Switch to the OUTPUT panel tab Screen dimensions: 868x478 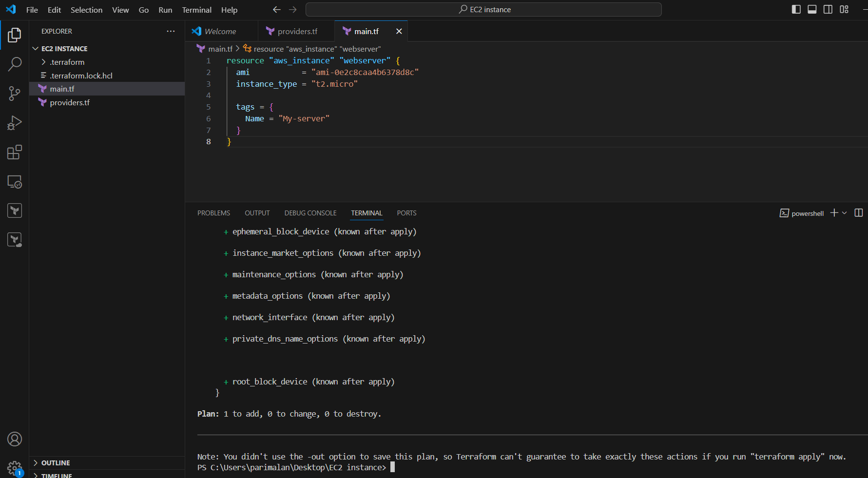[257, 213]
